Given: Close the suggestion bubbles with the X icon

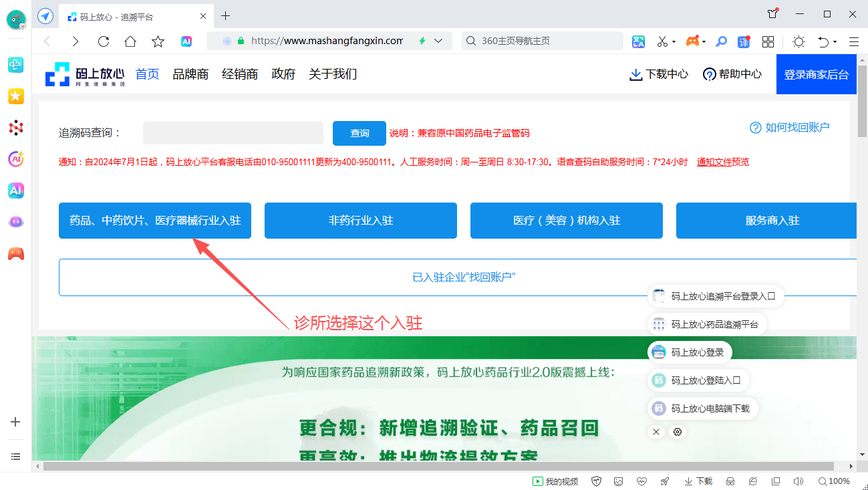Looking at the screenshot, I should (x=656, y=432).
